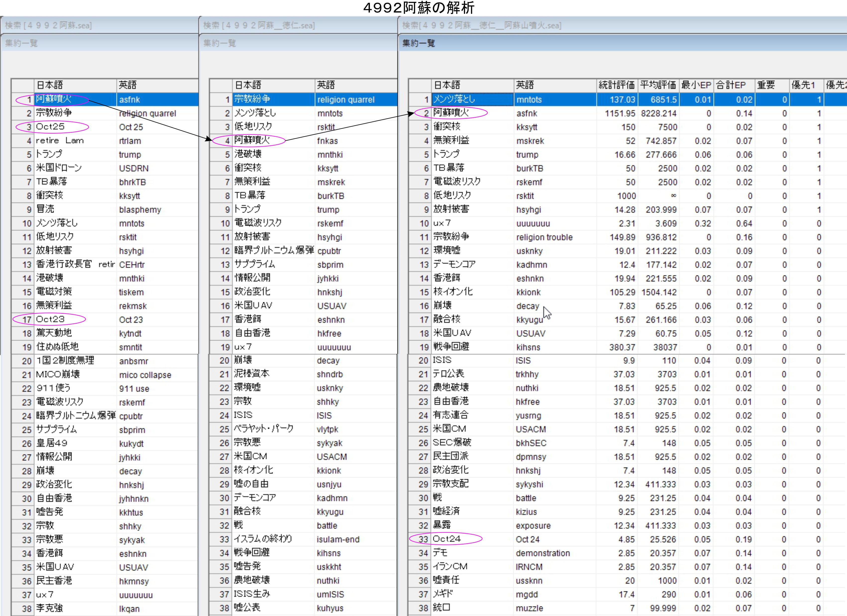
Task: Click 優先1 column header
Action: pyautogui.click(x=803, y=85)
